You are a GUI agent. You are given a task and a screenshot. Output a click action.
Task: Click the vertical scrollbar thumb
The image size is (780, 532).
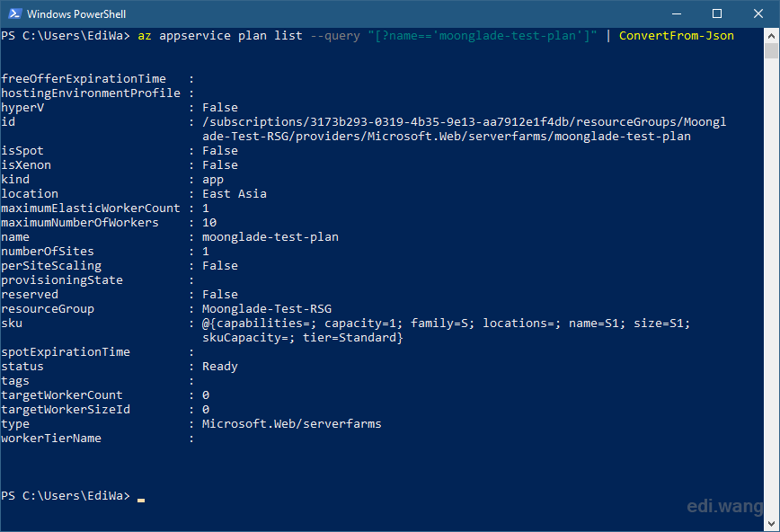click(x=771, y=50)
